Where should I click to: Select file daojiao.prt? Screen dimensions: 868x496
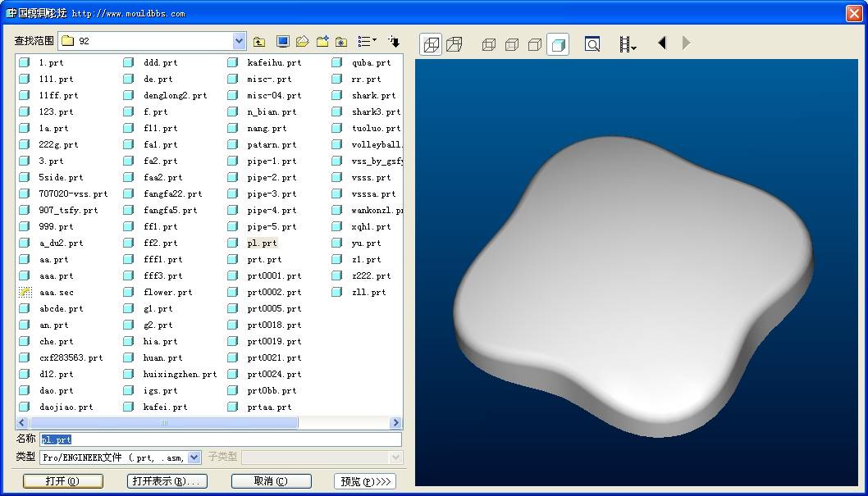click(x=66, y=407)
